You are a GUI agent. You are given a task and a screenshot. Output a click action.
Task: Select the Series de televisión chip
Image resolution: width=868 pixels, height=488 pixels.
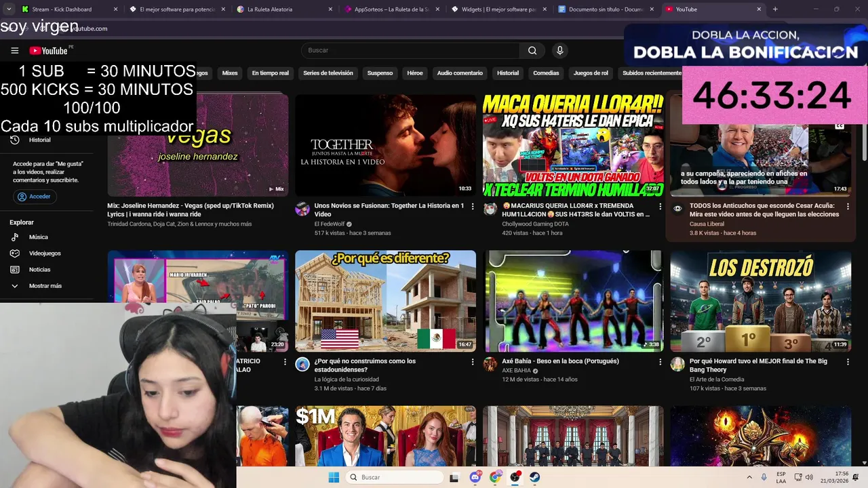click(328, 73)
